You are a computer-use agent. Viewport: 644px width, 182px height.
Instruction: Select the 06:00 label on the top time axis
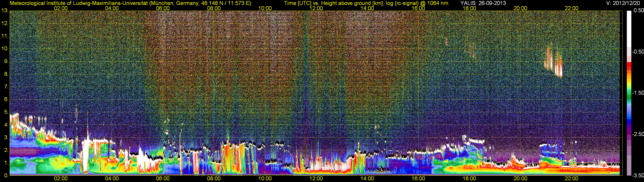pos(163,8)
